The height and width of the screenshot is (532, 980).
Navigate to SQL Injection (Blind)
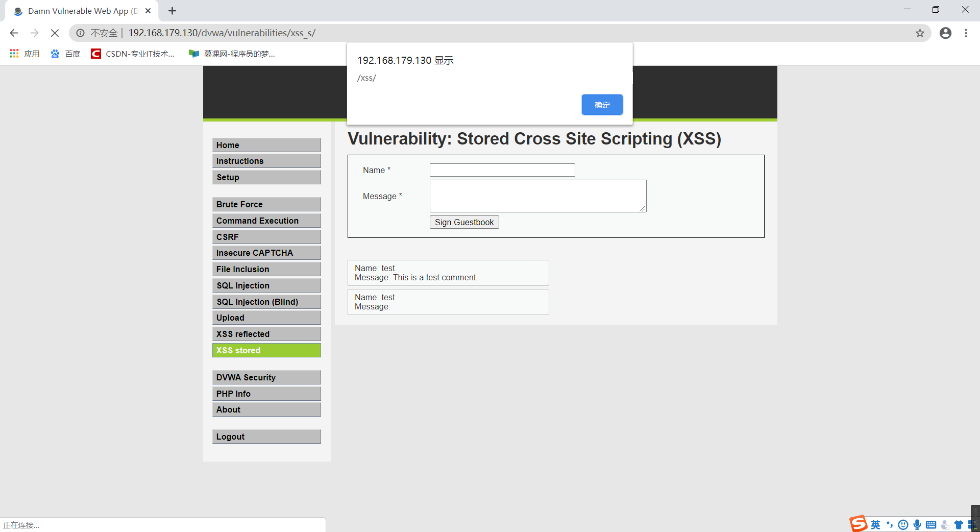point(266,302)
